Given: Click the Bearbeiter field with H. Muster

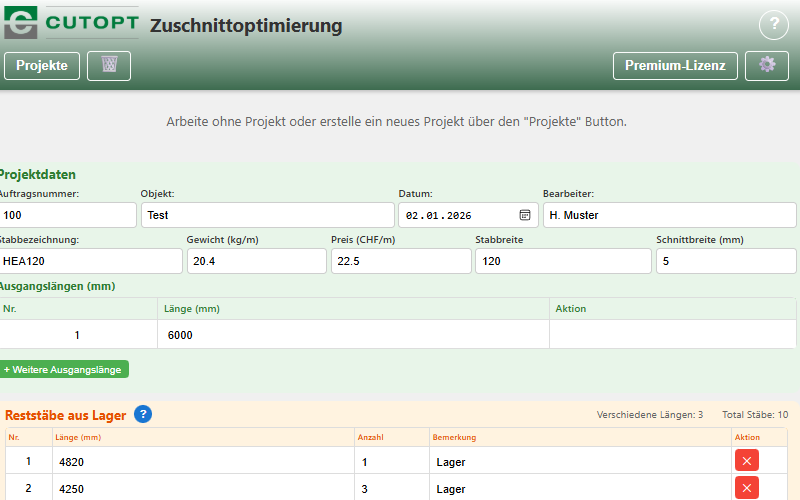Looking at the screenshot, I should coord(669,215).
